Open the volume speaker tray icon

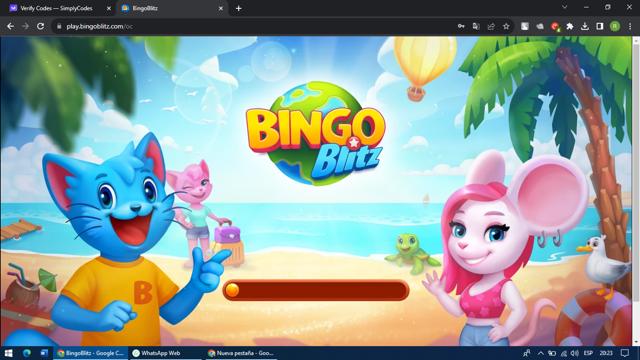pyautogui.click(x=575, y=353)
